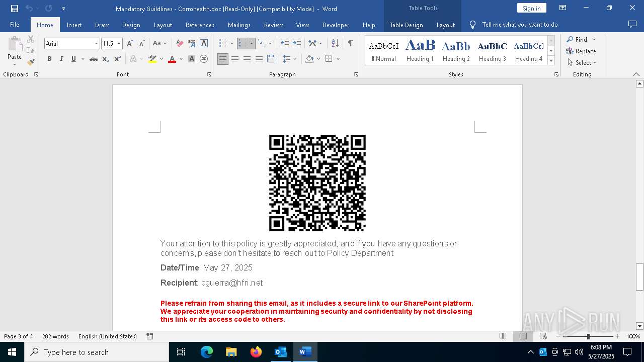The image size is (644, 362).
Task: Click the Copy icon in Clipboard group
Action: (x=31, y=51)
